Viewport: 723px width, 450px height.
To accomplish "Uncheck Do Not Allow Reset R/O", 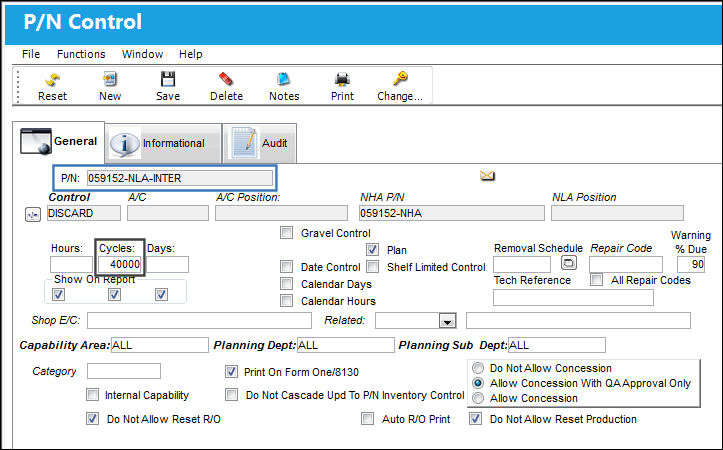I will (x=92, y=419).
